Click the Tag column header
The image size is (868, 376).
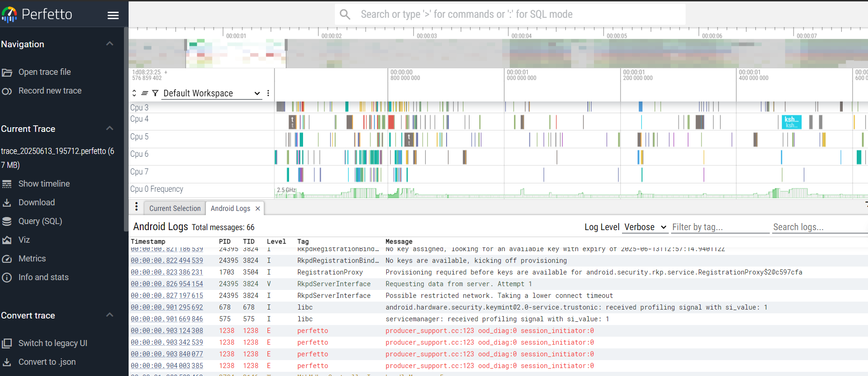point(303,241)
